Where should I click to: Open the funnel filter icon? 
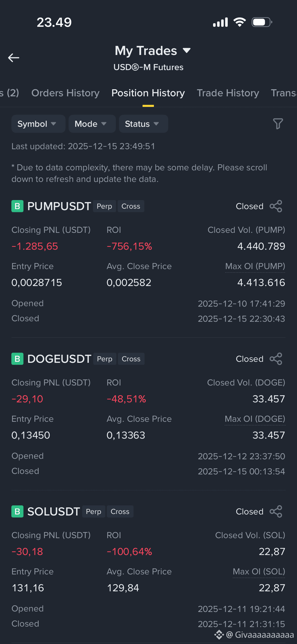pos(278,124)
